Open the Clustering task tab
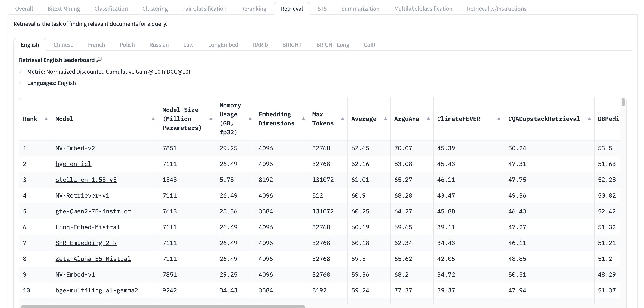The width and height of the screenshot is (644, 308). click(x=155, y=9)
